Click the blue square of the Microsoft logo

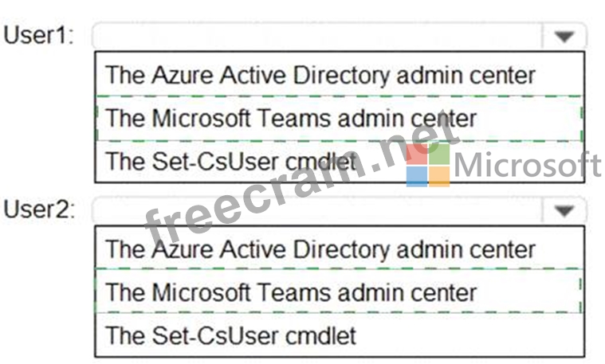point(417,176)
